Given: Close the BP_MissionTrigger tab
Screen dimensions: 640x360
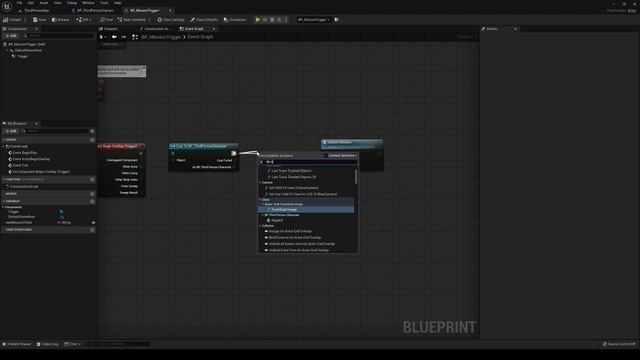Looking at the screenshot, I should pyautogui.click(x=170, y=10).
